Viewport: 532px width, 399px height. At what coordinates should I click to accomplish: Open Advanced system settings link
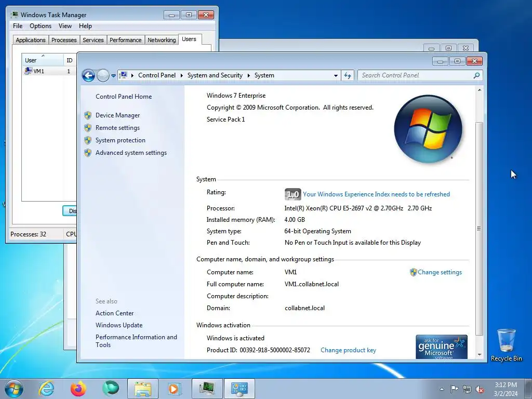[131, 153]
